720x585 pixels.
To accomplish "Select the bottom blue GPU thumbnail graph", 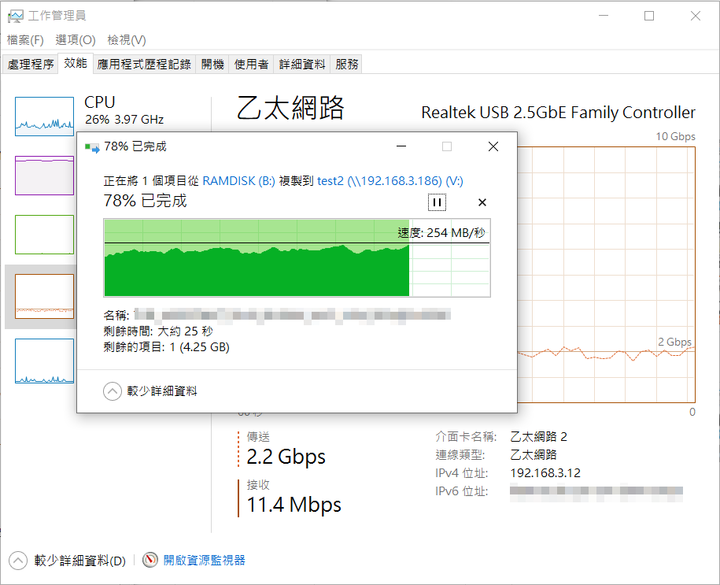I will coord(44,360).
